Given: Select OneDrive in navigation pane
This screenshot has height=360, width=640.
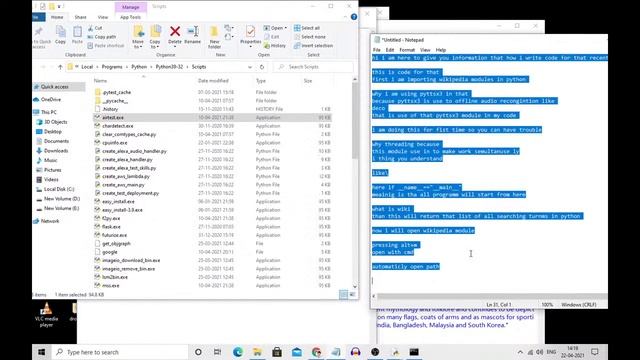Looking at the screenshot, I should pyautogui.click(x=51, y=99).
